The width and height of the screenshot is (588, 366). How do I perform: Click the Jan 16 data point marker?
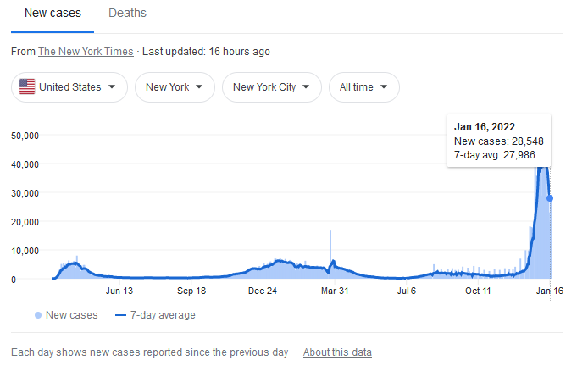click(550, 198)
